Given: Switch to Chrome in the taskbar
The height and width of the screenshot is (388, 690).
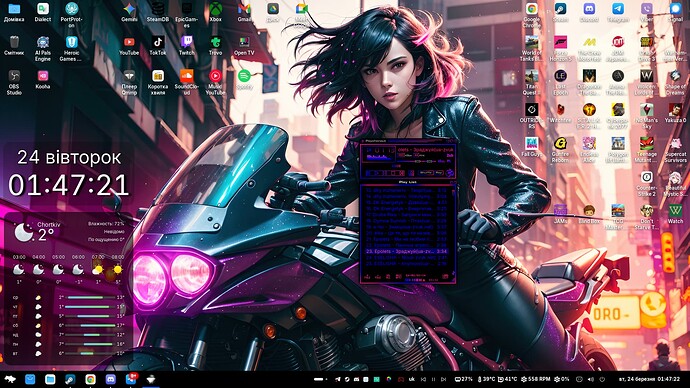Looking at the screenshot, I should coord(90,379).
